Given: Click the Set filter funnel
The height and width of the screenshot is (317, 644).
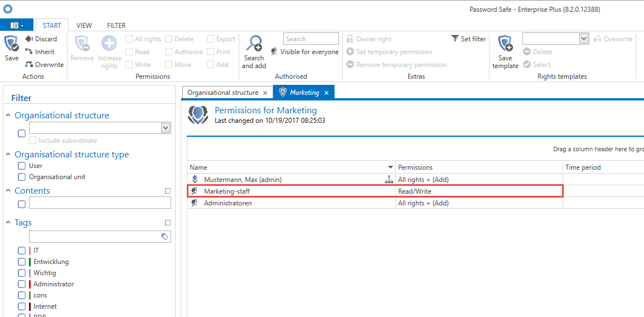Looking at the screenshot, I should pyautogui.click(x=454, y=39).
